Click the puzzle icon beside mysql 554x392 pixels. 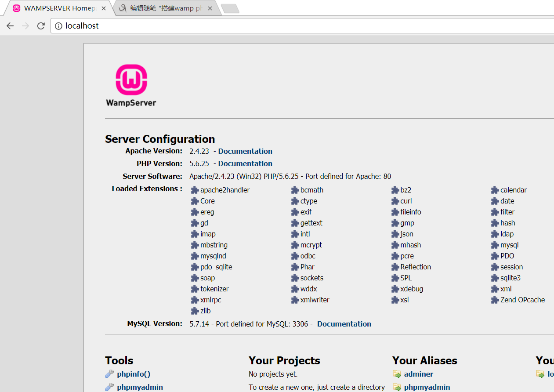point(495,245)
